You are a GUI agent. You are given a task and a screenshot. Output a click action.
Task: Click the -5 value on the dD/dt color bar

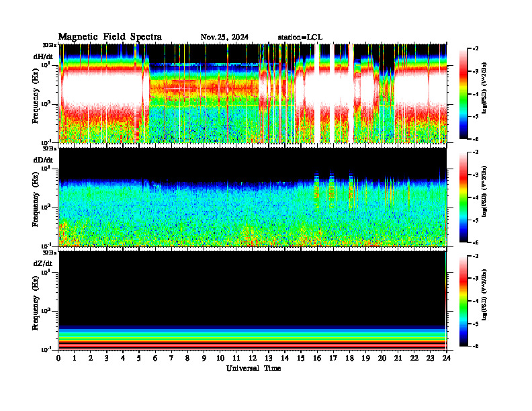476,220
